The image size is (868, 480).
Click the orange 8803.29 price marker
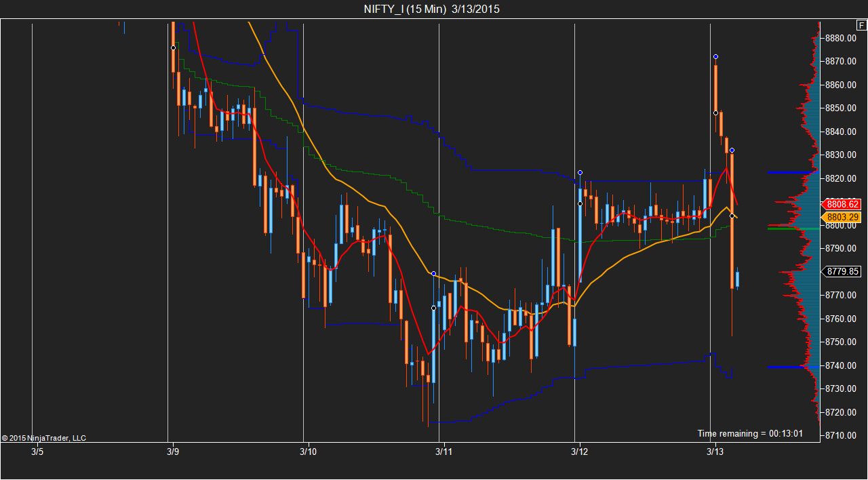pos(841,218)
